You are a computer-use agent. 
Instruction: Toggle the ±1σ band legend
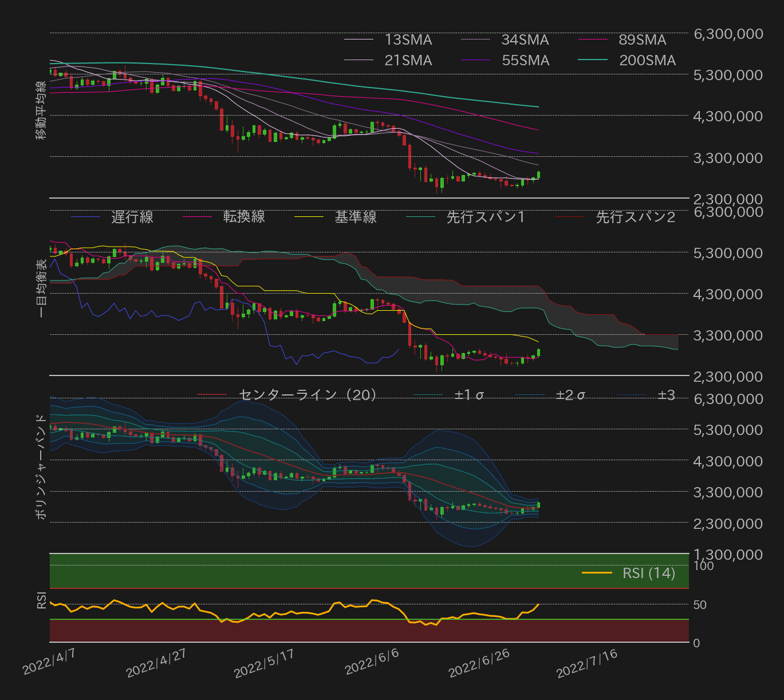pos(470,394)
